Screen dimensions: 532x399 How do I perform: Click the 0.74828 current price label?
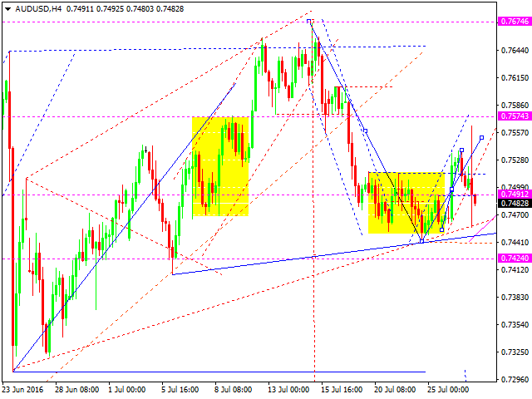coord(515,203)
